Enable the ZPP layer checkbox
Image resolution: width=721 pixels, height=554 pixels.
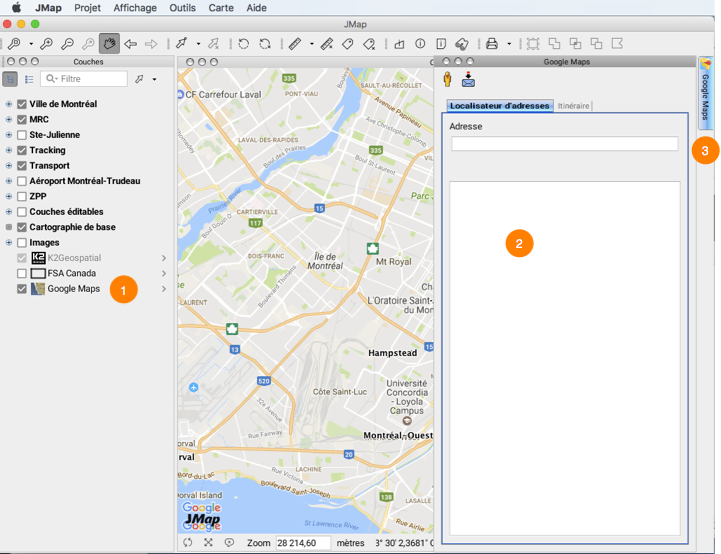[x=22, y=196]
